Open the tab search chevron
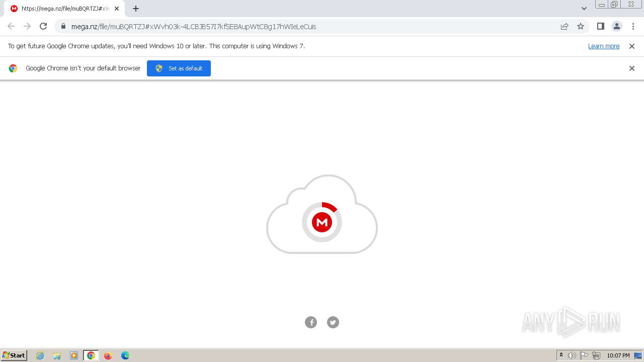 tap(584, 9)
